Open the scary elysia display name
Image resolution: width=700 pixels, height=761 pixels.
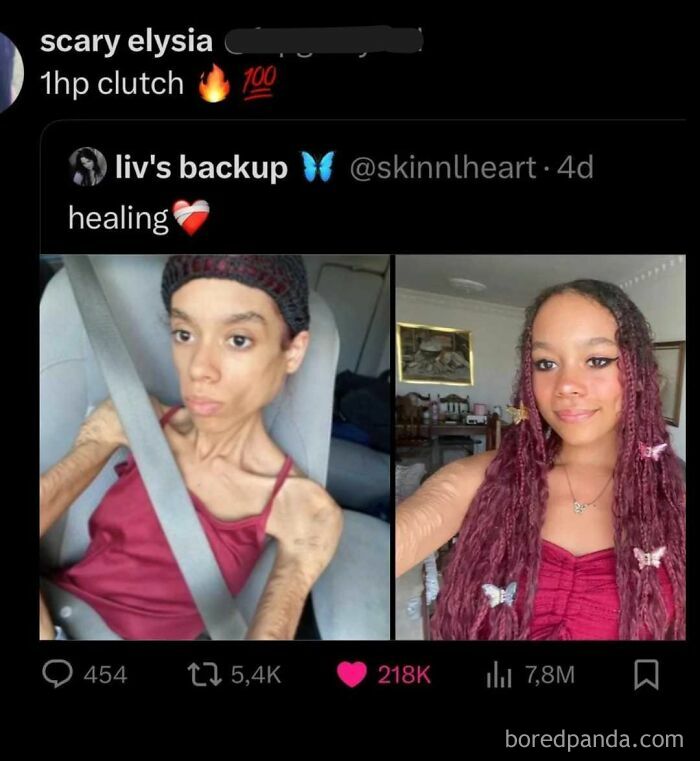coord(126,41)
